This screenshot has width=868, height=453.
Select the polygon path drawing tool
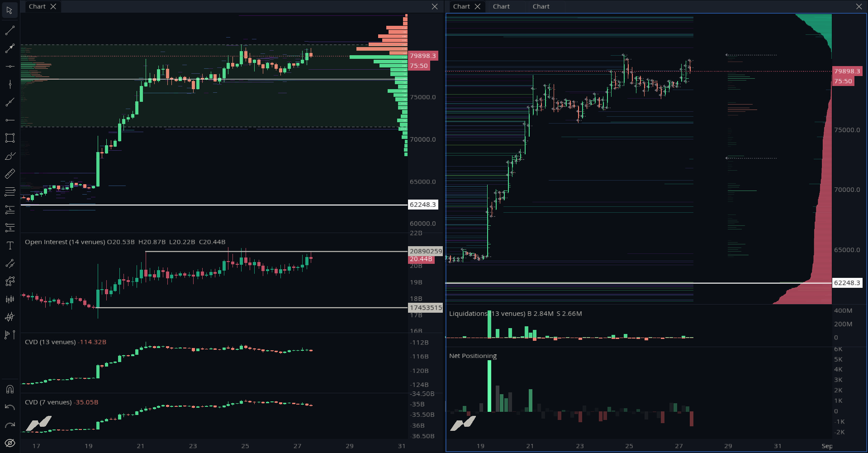[x=9, y=281]
